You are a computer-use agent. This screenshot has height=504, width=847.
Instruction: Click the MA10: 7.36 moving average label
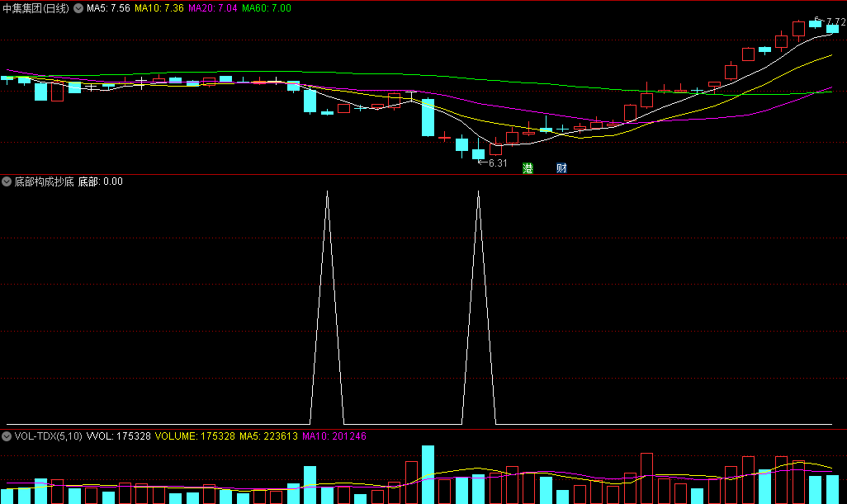pyautogui.click(x=159, y=8)
